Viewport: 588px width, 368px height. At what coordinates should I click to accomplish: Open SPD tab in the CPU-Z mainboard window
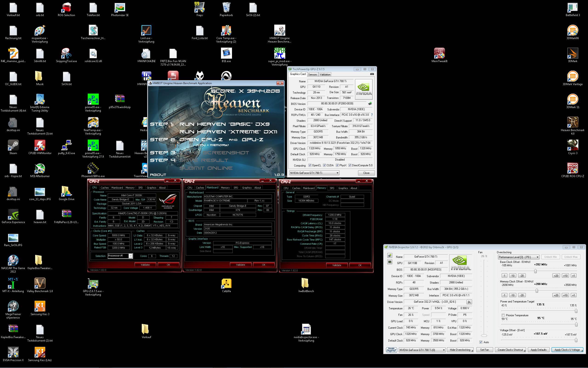(236, 188)
